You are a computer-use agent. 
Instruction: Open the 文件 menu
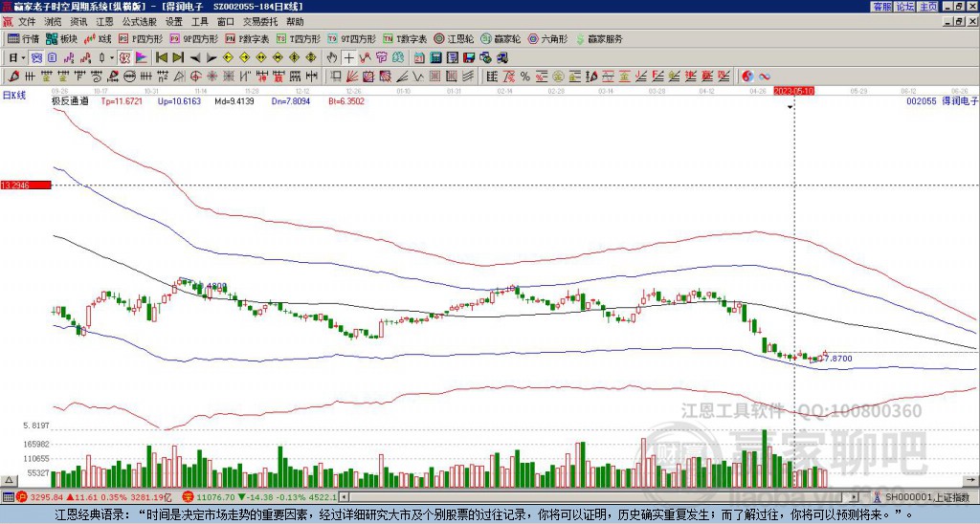click(x=27, y=22)
